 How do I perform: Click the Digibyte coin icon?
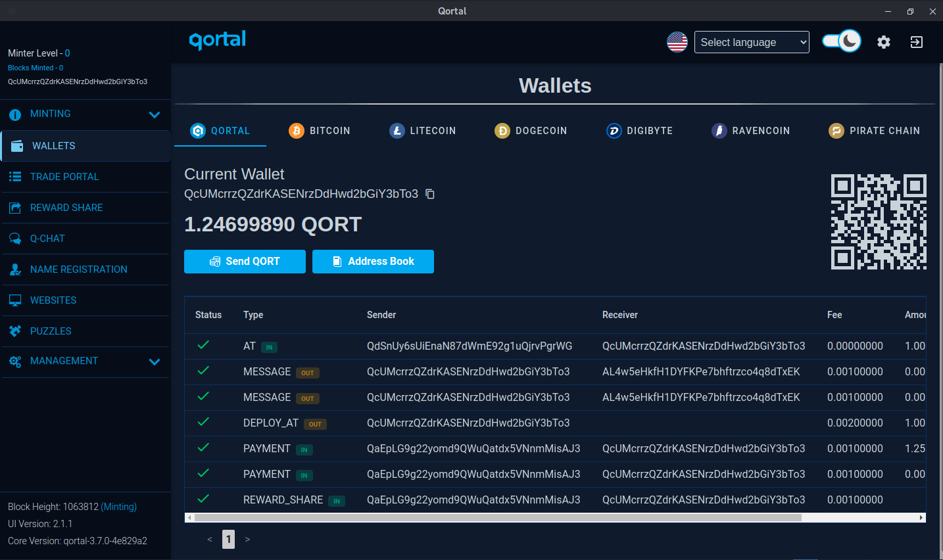[x=614, y=131]
